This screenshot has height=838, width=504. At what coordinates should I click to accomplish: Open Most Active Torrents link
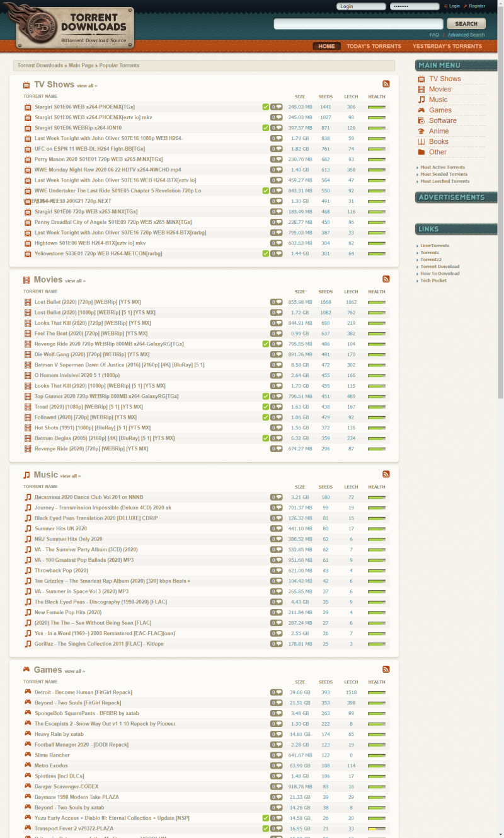pos(443,168)
